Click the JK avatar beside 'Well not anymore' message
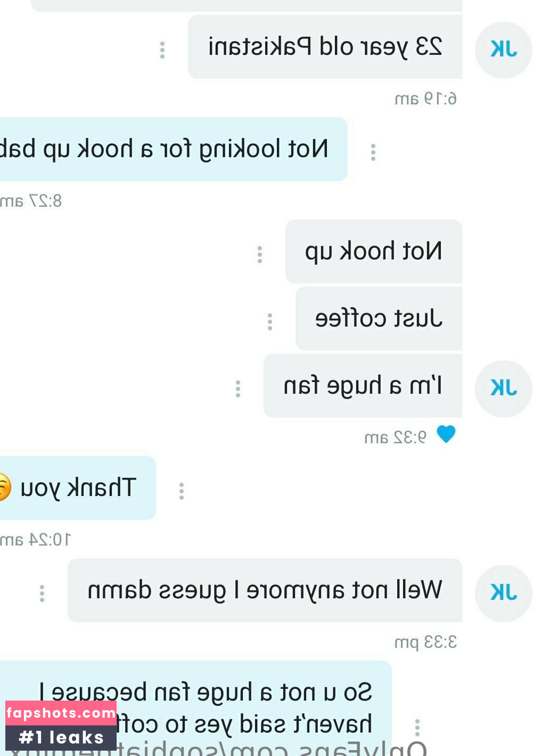Viewport: 558px width, 756px height. point(504,594)
